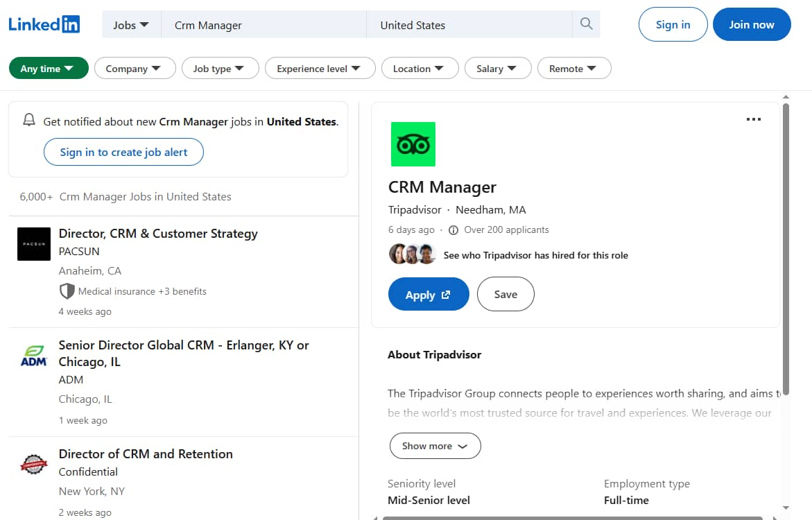Image resolution: width=812 pixels, height=520 pixels.
Task: Click the Full-time employment type value
Action: click(626, 501)
